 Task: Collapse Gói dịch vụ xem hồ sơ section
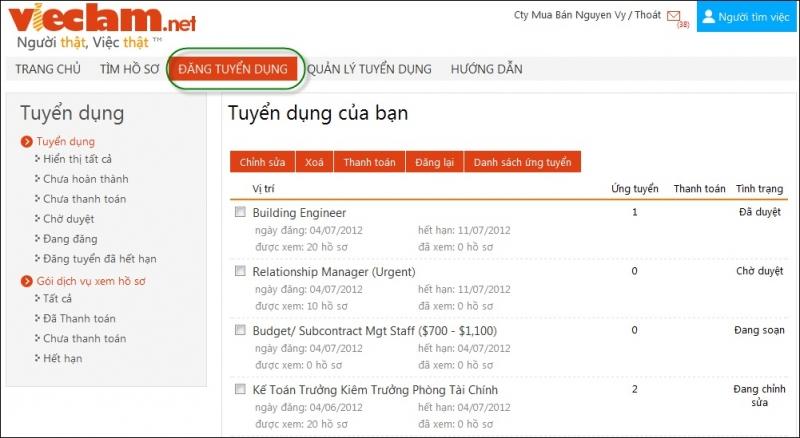pyautogui.click(x=27, y=281)
